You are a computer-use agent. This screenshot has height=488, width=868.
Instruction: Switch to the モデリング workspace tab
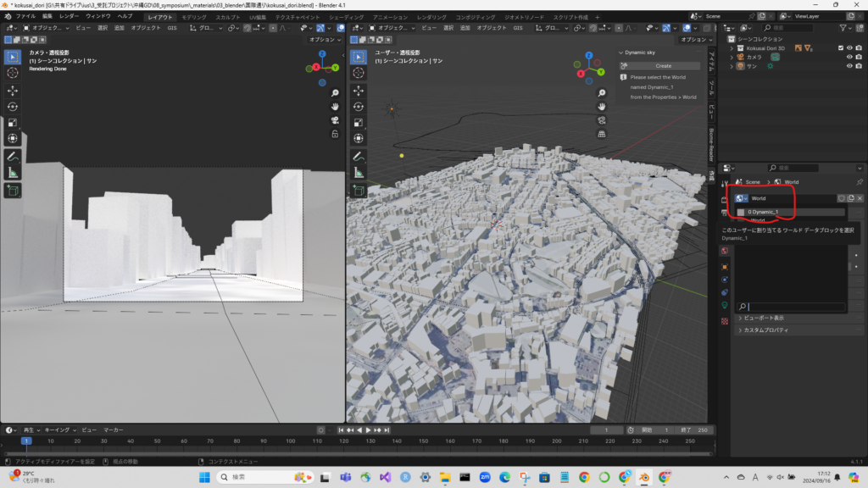(194, 16)
